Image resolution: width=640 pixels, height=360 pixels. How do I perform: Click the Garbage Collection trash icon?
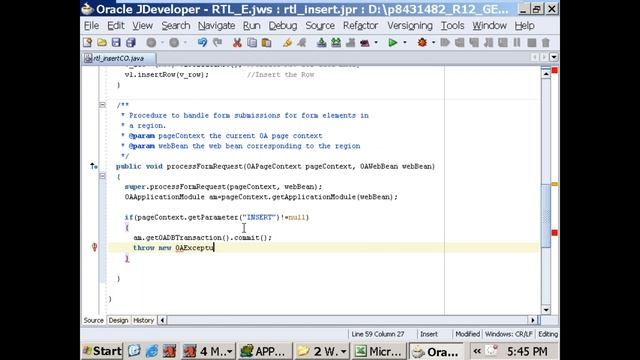pyautogui.click(x=546, y=42)
